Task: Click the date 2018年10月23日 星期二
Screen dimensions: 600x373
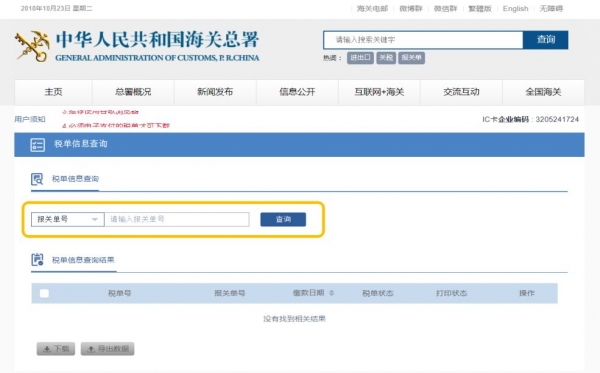Action: [x=57, y=8]
